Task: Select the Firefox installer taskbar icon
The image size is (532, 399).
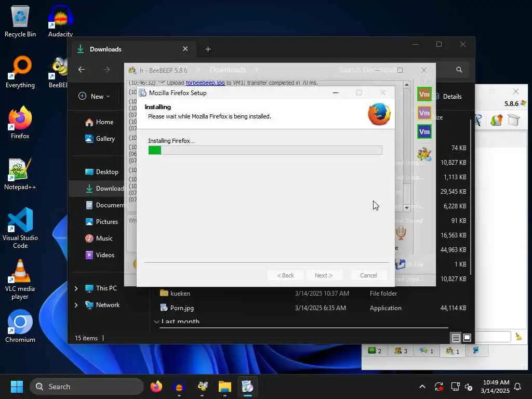Action: coord(247,387)
